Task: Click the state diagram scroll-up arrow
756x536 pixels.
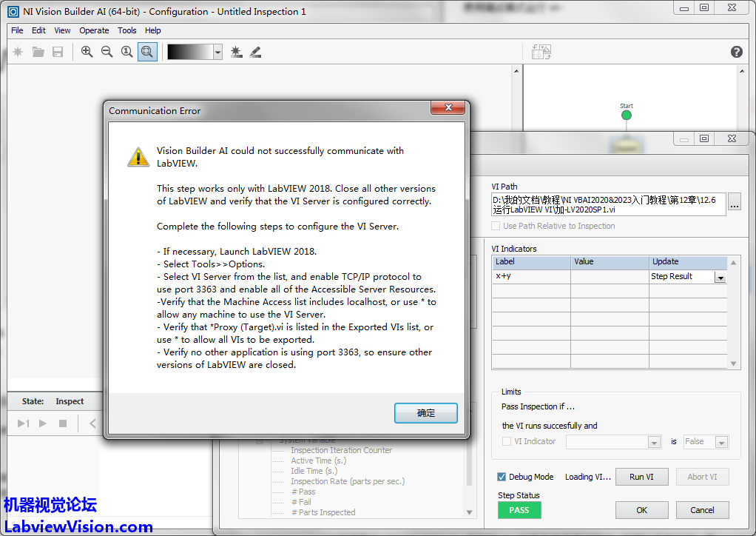Action: (x=741, y=71)
